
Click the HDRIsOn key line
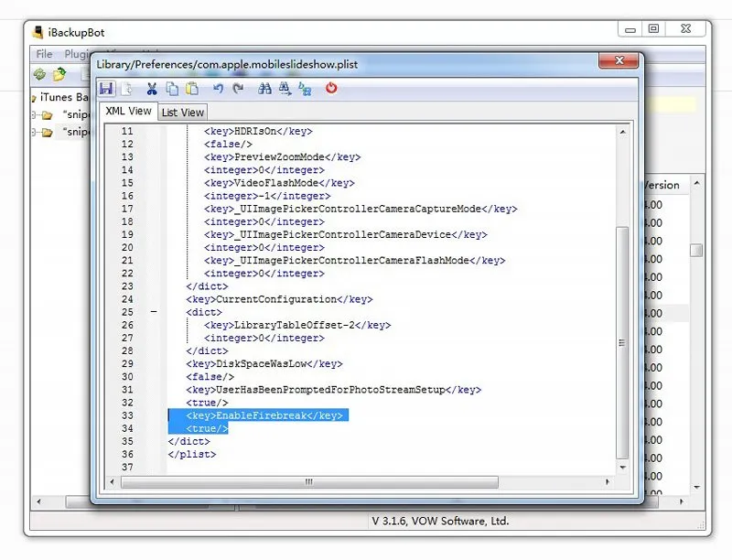(258, 131)
